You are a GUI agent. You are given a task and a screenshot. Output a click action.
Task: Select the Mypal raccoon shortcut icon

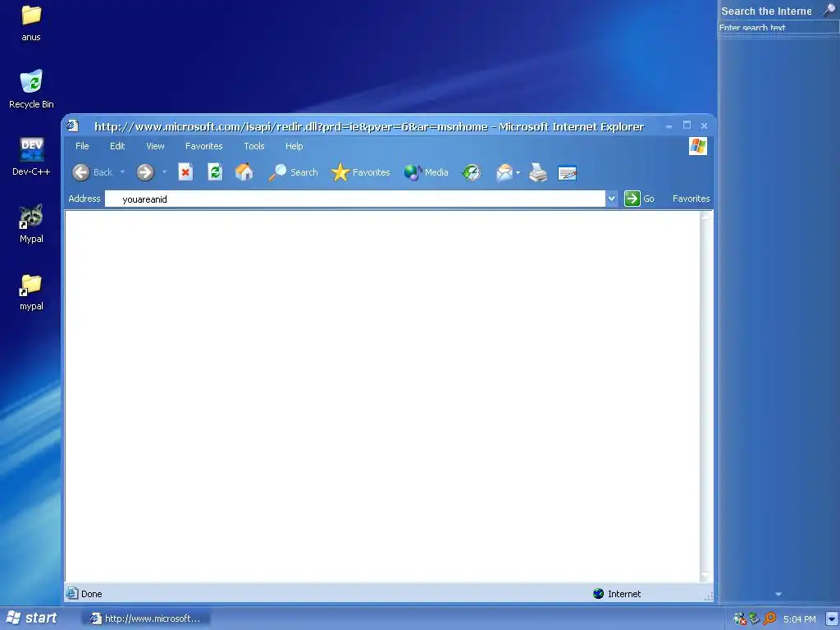pyautogui.click(x=31, y=224)
